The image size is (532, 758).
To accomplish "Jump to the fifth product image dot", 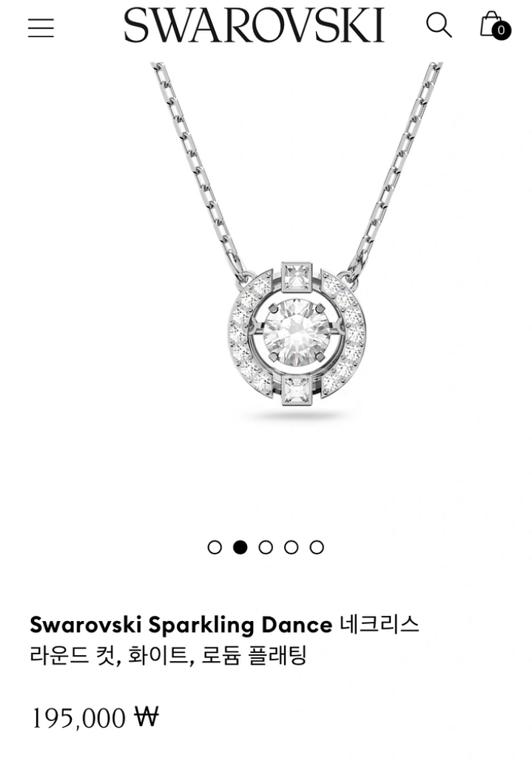I will point(317,547).
